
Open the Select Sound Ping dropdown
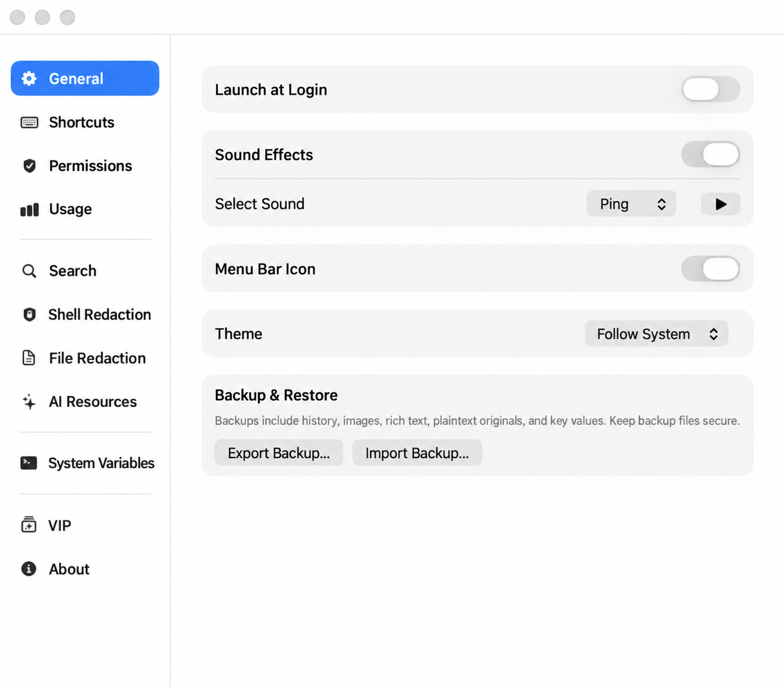point(631,204)
